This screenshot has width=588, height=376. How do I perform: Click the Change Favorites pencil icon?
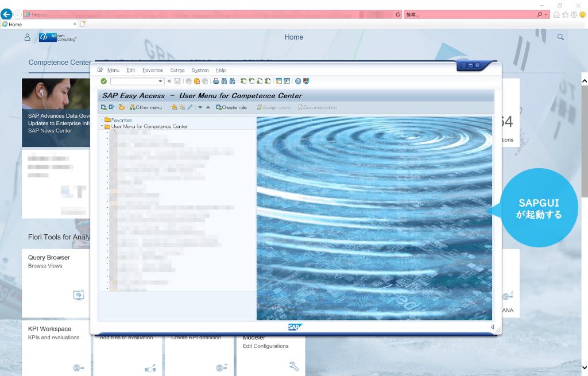(x=190, y=107)
